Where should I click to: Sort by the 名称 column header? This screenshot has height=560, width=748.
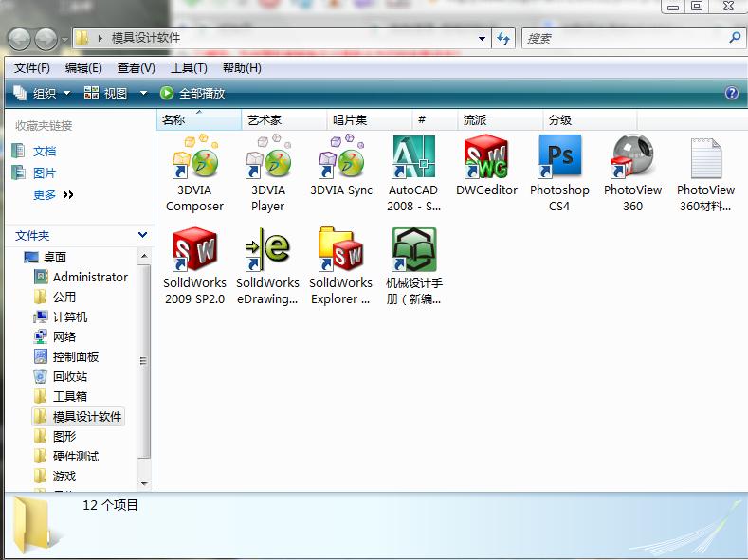coord(199,119)
